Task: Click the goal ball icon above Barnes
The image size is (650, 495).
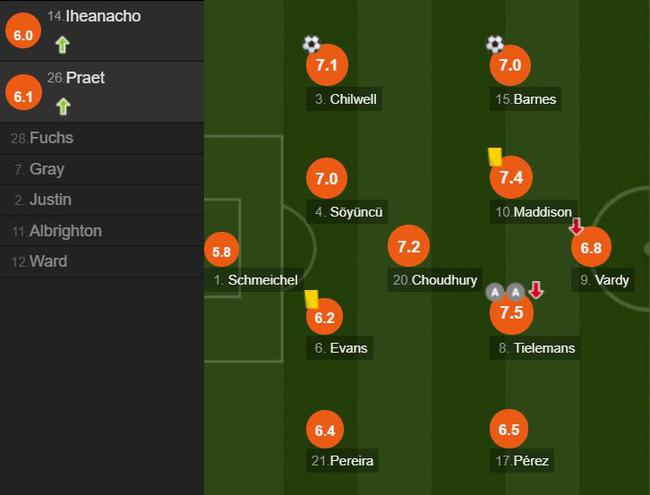Action: click(x=495, y=44)
